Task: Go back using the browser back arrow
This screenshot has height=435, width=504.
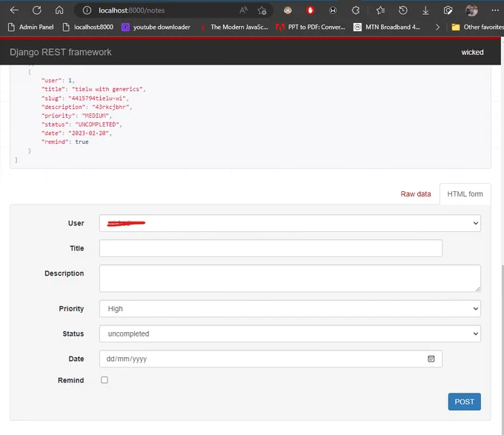Action: [14, 10]
